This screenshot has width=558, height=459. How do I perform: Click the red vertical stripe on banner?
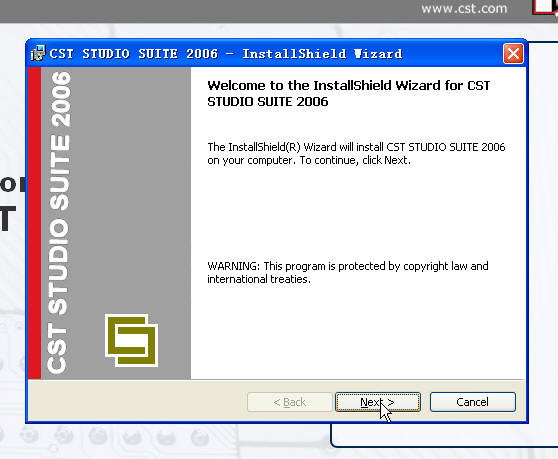pyautogui.click(x=34, y=223)
